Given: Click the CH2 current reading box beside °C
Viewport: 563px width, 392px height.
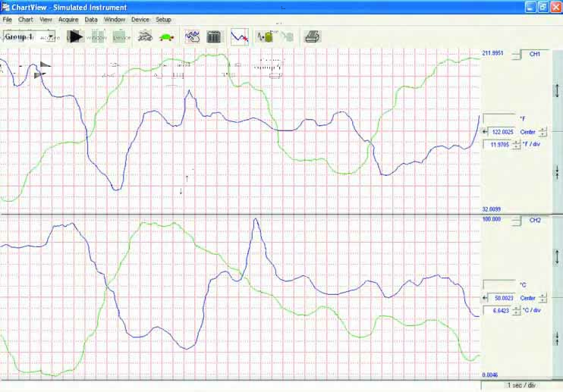Looking at the screenshot, I should (499, 285).
